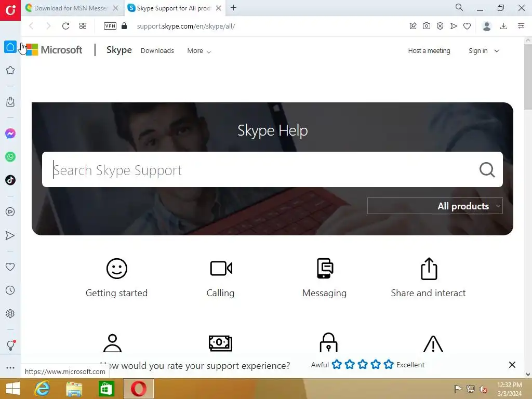Screen dimensions: 532x399
Task: Open the address bar edit/share icon
Action: pyautogui.click(x=413, y=26)
